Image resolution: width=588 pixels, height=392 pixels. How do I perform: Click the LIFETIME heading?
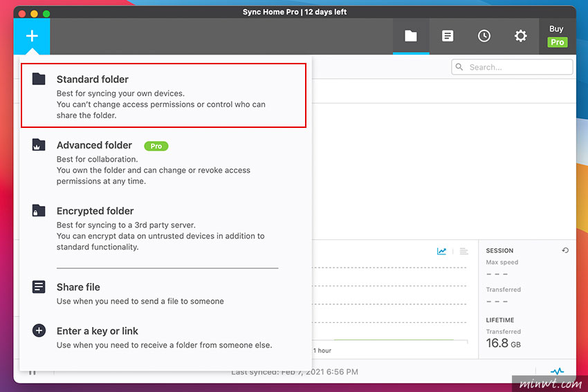point(500,320)
